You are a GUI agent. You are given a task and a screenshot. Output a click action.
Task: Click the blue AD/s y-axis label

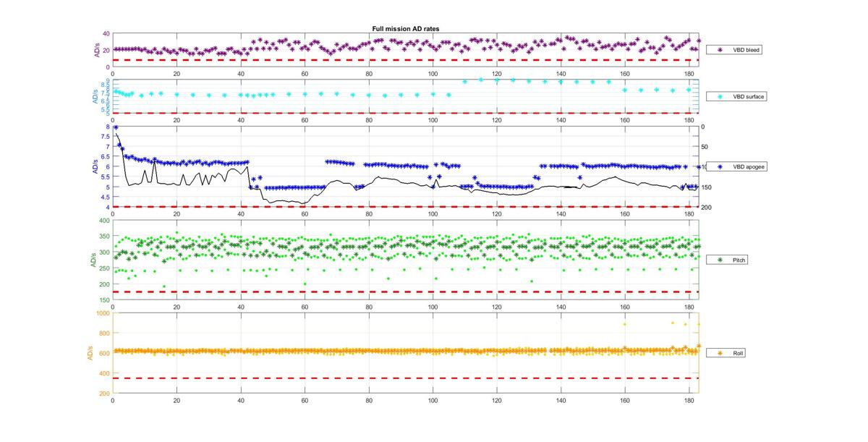pos(95,166)
